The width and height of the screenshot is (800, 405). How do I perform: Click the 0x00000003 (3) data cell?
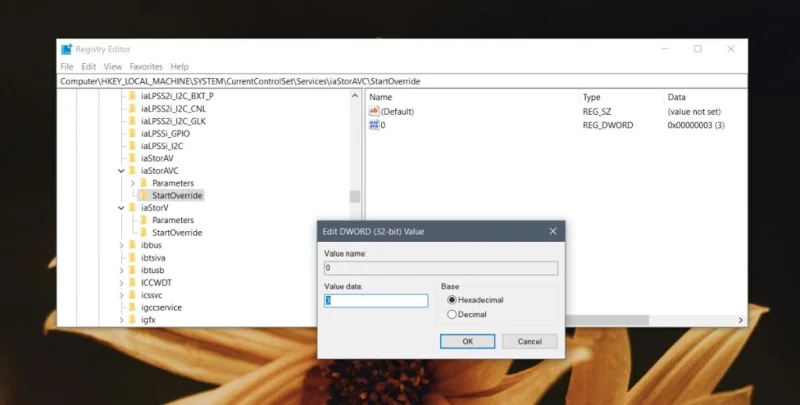coord(696,125)
